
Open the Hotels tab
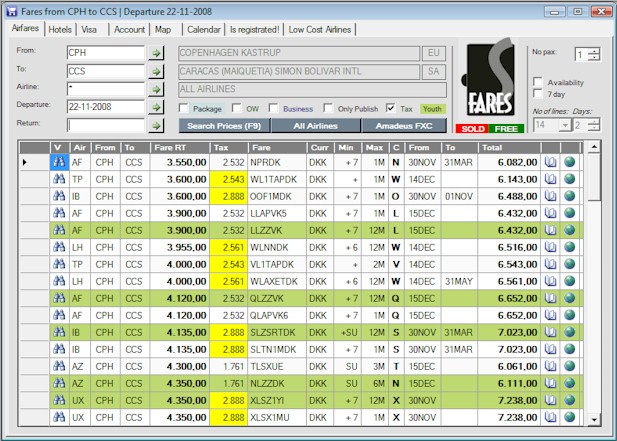pos(60,30)
